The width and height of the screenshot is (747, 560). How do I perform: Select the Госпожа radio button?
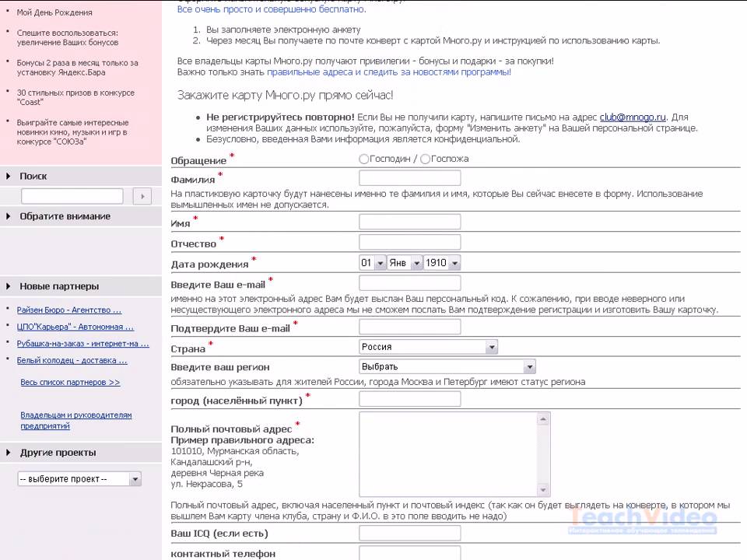point(425,159)
